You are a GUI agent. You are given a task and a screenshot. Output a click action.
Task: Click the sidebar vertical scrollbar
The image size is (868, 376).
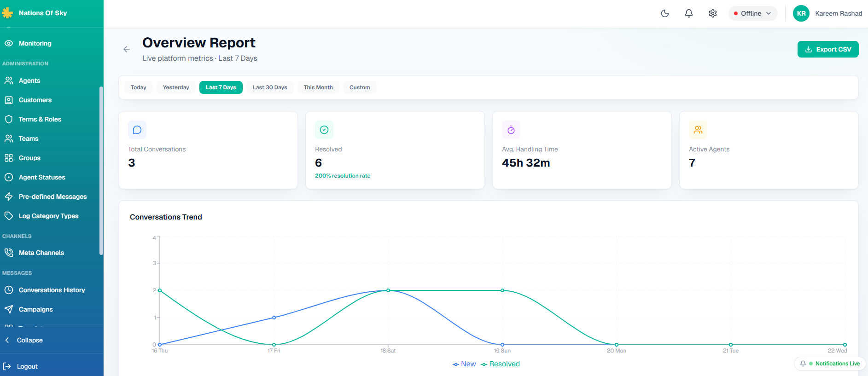click(101, 170)
